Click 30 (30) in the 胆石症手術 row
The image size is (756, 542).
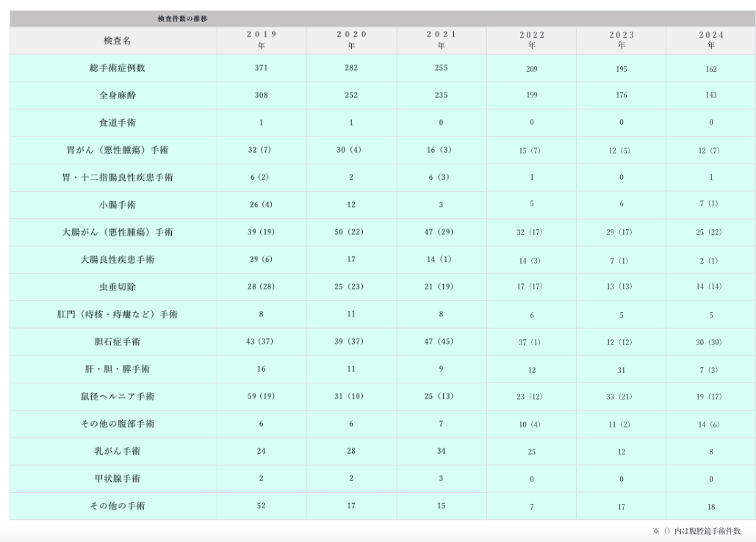(709, 342)
